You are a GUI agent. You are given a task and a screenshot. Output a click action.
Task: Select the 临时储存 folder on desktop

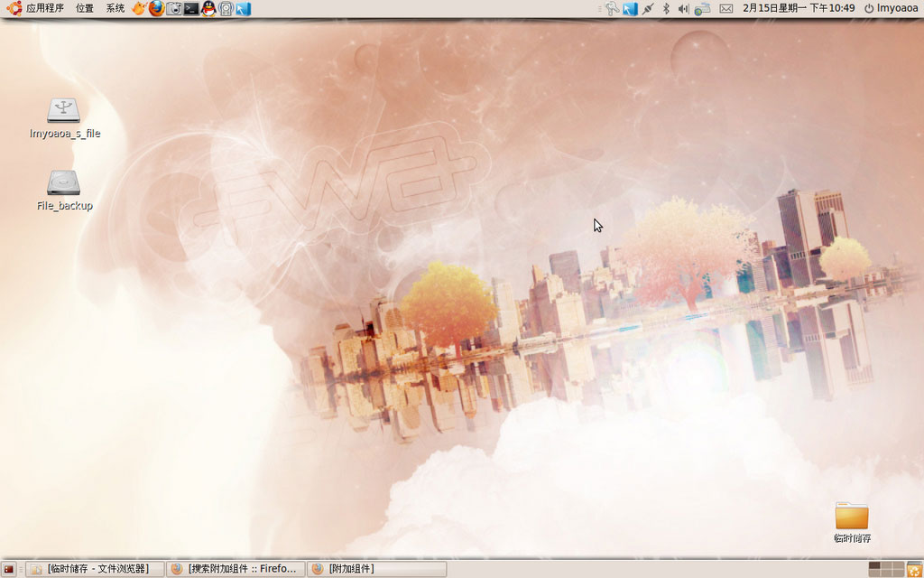click(x=852, y=516)
